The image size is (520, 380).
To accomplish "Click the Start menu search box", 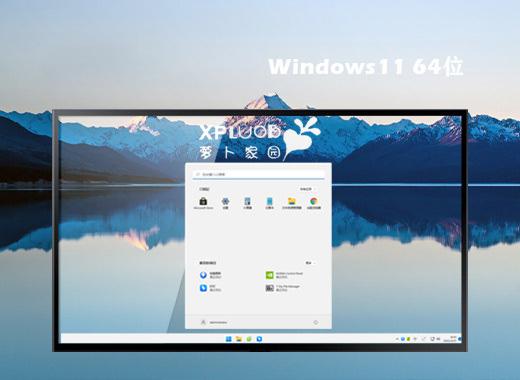I will pyautogui.click(x=258, y=174).
